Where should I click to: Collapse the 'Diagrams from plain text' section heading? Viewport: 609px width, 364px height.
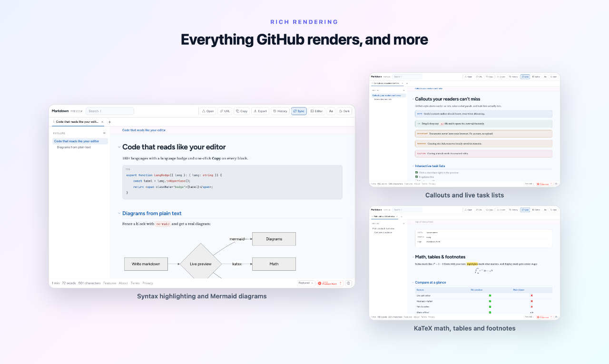(119, 214)
